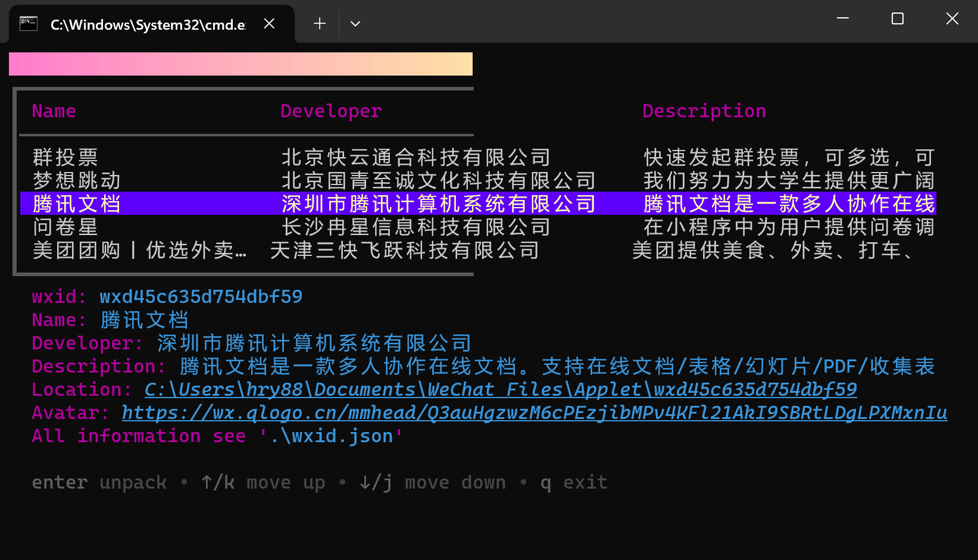Click the Developer value in details section

[315, 343]
